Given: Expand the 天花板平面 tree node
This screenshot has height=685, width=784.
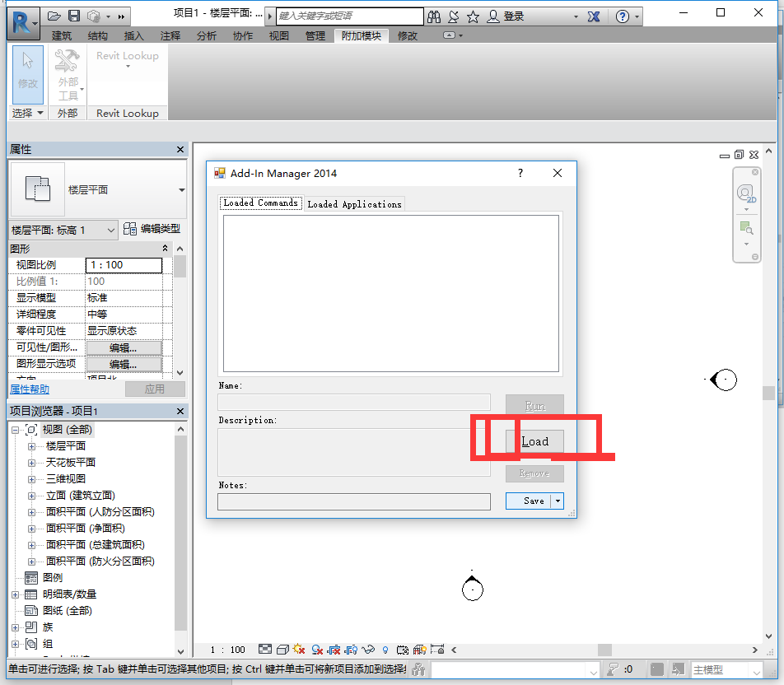Looking at the screenshot, I should click(x=31, y=463).
